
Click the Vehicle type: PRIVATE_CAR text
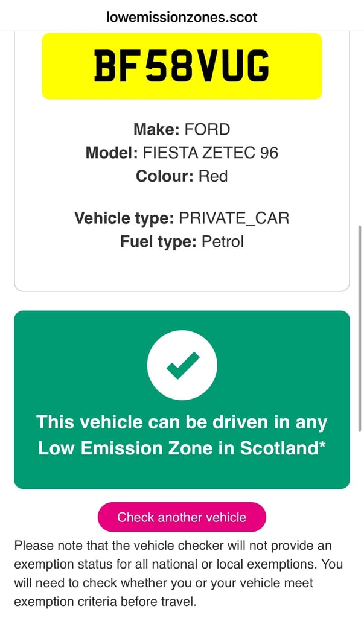coord(182,218)
